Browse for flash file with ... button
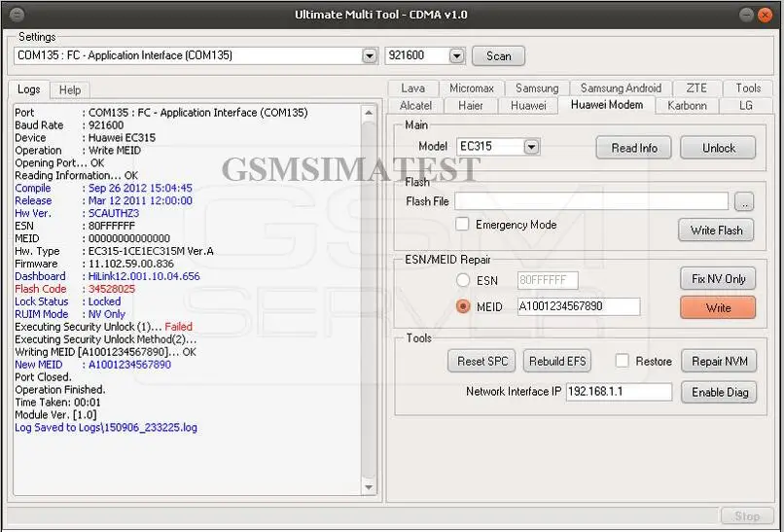 click(744, 202)
